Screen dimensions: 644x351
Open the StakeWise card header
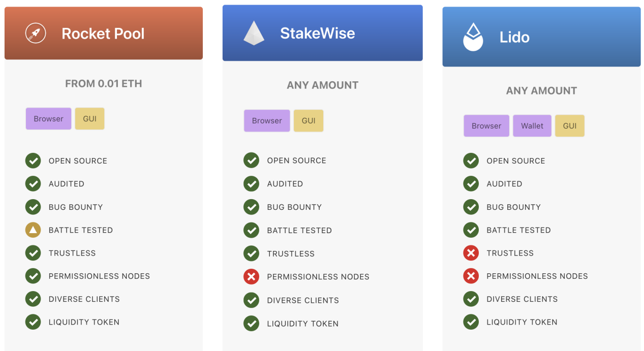323,33
